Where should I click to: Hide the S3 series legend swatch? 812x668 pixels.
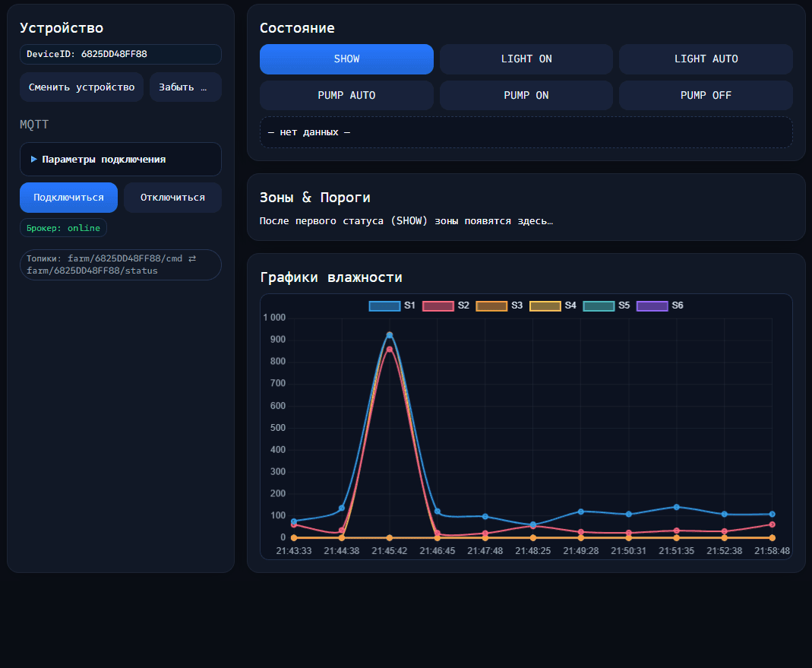click(x=491, y=306)
